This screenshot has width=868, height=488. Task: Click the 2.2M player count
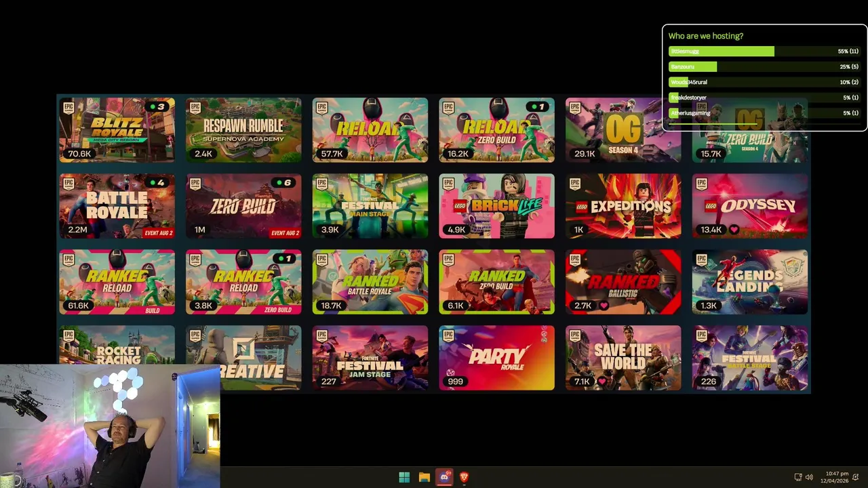click(77, 230)
